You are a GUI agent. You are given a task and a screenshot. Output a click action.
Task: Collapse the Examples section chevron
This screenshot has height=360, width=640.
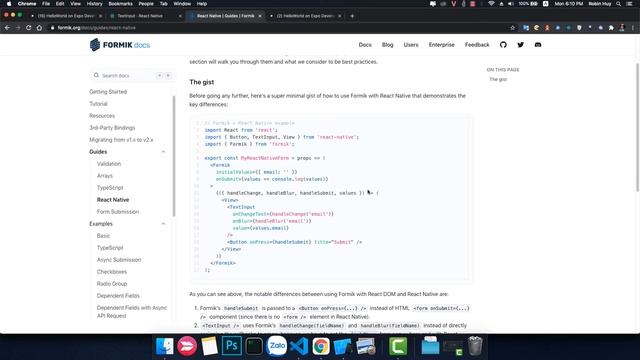tap(163, 224)
